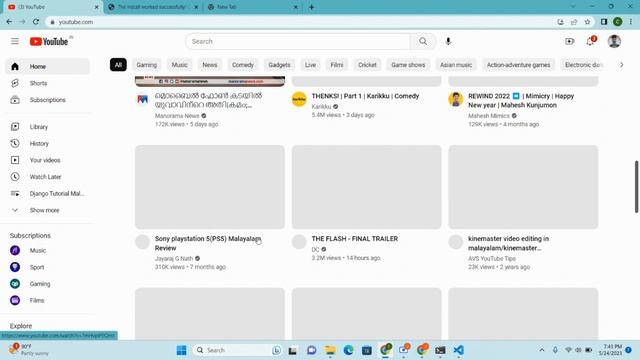The height and width of the screenshot is (360, 640).
Task: Click the Karikku channel avatar
Action: 299,99
